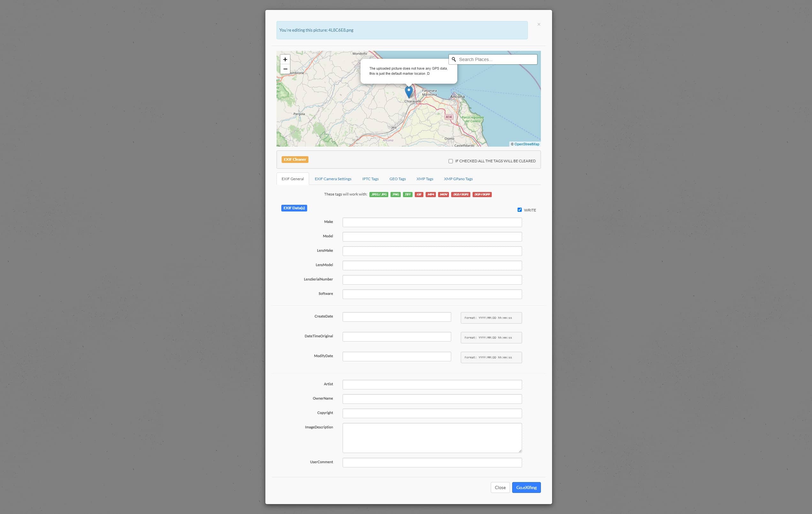
Task: Click the PNG format badge
Action: [395, 195]
